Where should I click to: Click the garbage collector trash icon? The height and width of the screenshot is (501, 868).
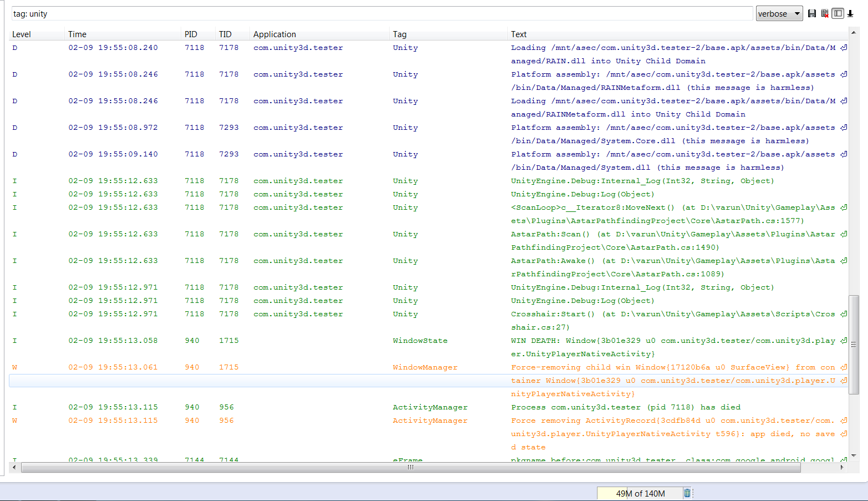tap(687, 493)
